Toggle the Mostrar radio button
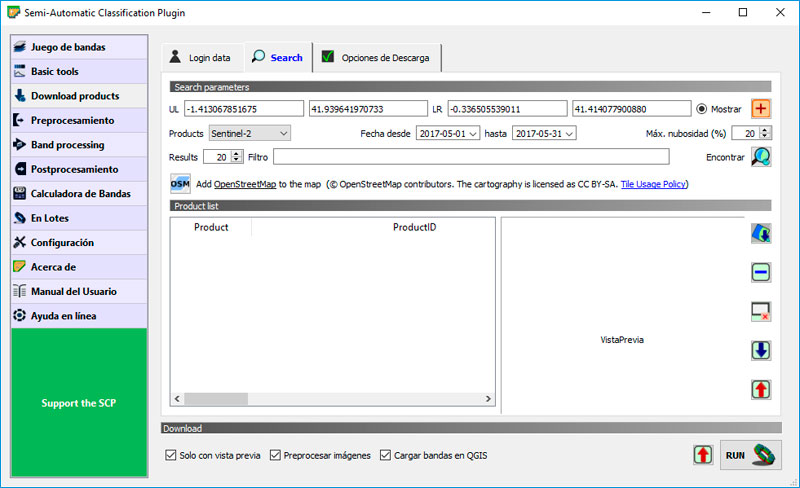 (702, 109)
